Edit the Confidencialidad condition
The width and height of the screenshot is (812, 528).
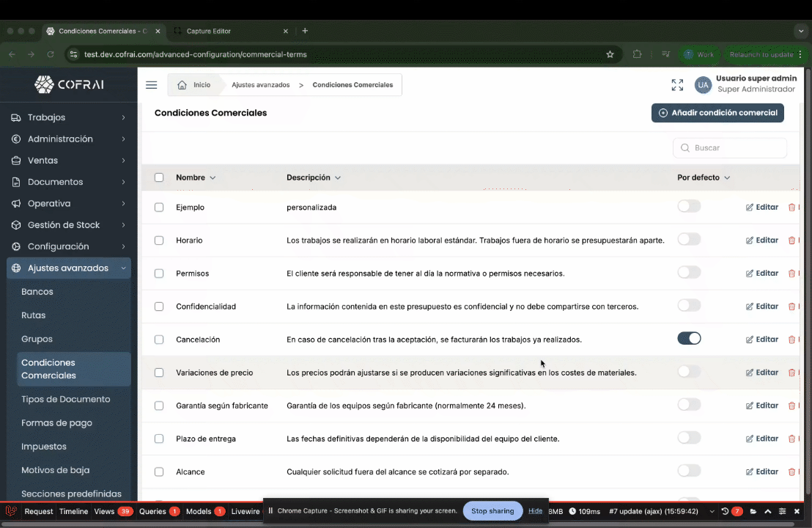coord(761,307)
